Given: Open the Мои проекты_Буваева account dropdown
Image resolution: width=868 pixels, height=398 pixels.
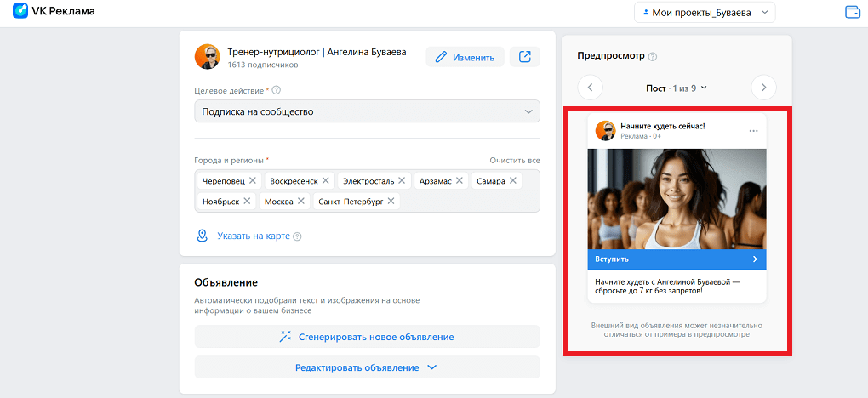Looking at the screenshot, I should tap(705, 12).
